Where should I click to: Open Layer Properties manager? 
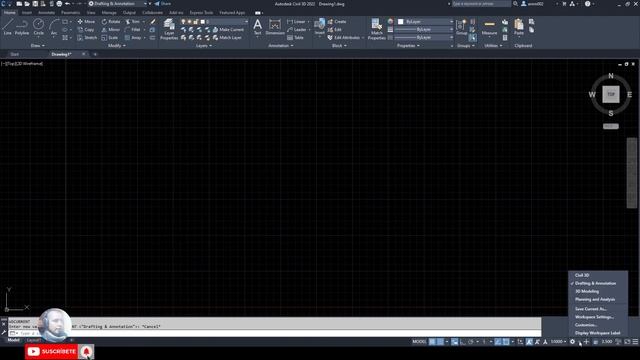pos(169,29)
